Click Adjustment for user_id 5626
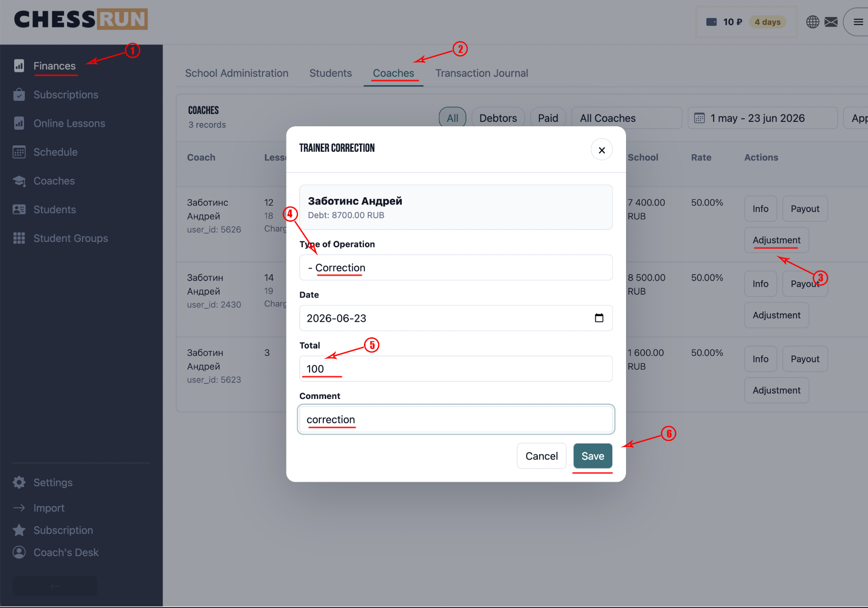This screenshot has width=868, height=608. point(776,240)
